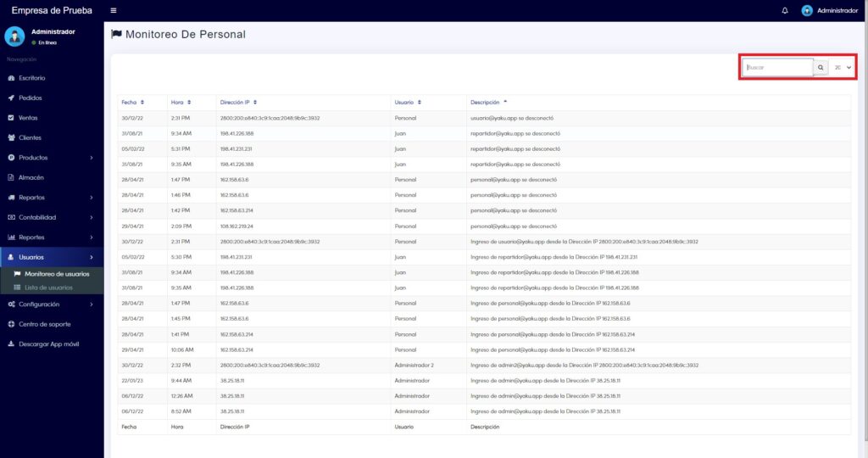Viewport: 868px width, 458px height.
Task: Click 'usuario@yaku.app se desconectó' description
Action: [512, 119]
